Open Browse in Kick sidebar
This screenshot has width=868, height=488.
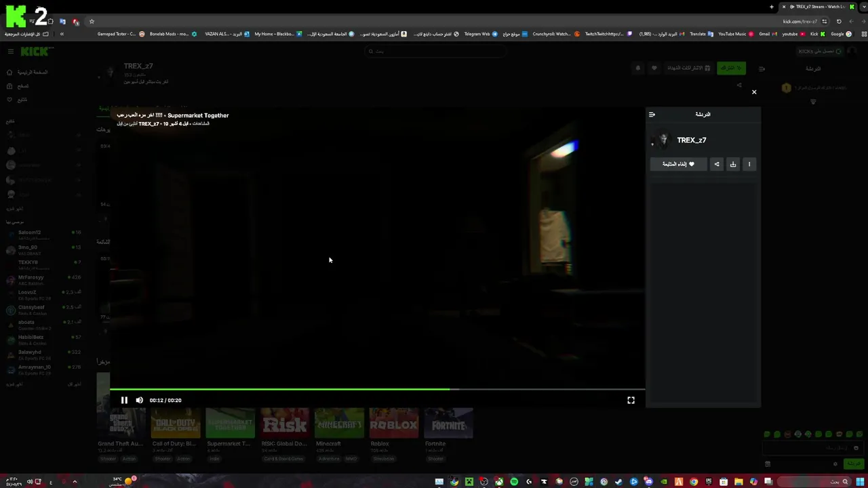point(17,86)
